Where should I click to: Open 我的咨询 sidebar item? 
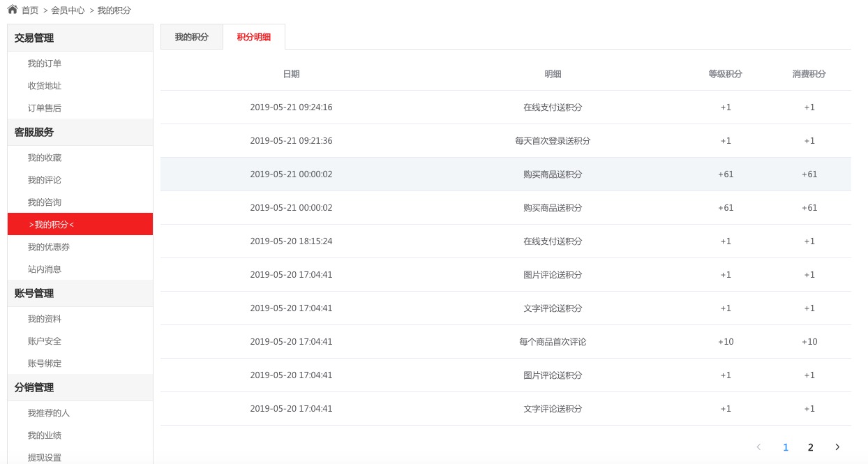(45, 202)
